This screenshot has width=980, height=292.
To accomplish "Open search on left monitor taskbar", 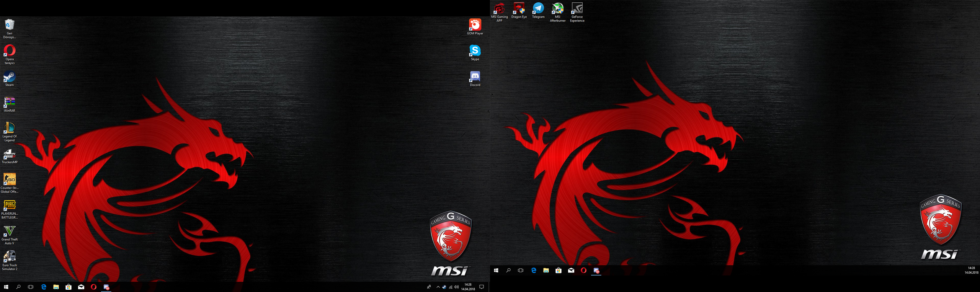I will click(x=18, y=287).
